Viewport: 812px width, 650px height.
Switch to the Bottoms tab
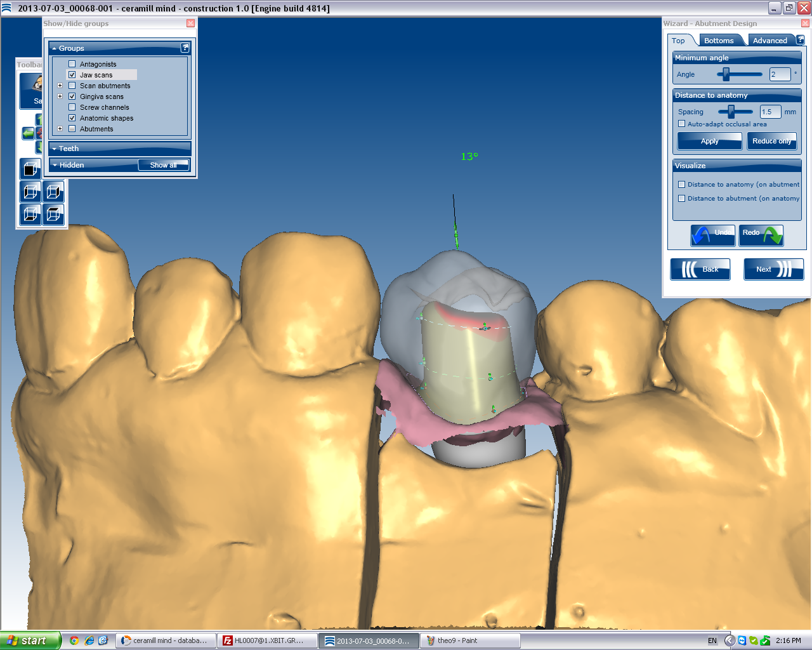pyautogui.click(x=719, y=41)
